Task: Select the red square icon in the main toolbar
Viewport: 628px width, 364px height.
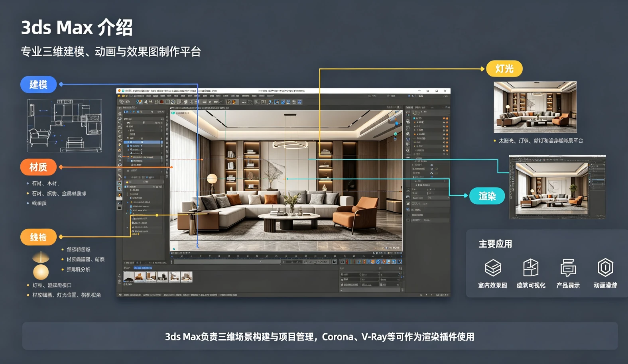Action: tap(161, 102)
